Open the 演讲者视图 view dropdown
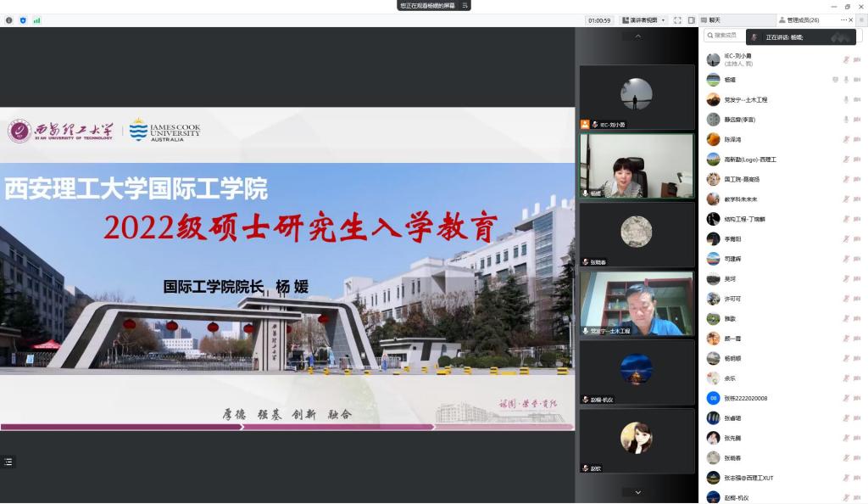This screenshot has height=504, width=868. coord(647,20)
